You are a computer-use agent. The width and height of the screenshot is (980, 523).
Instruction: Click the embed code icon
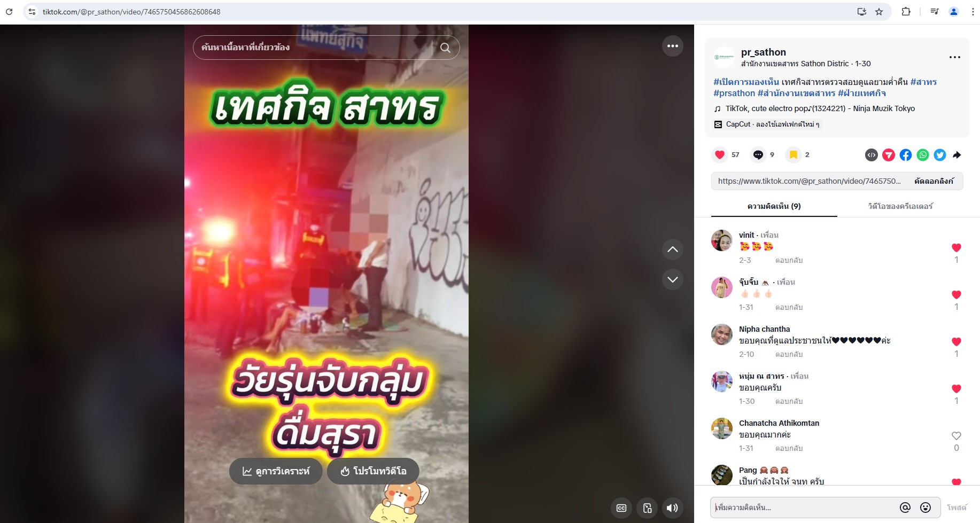(x=872, y=155)
